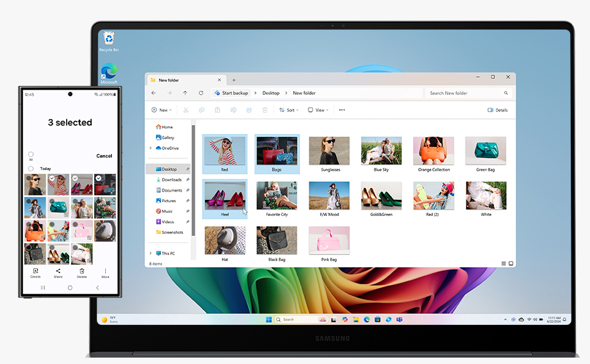Open a new tab with the plus button
This screenshot has height=364, width=590.
233,80
